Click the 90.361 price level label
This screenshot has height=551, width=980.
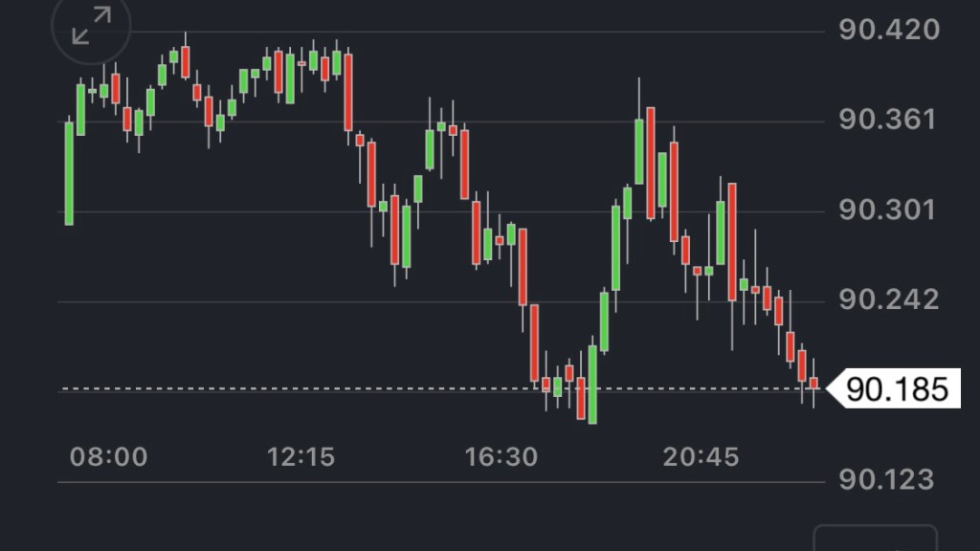[888, 121]
